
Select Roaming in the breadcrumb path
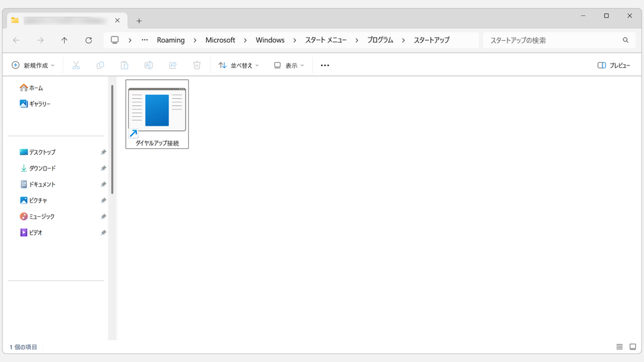[171, 40]
